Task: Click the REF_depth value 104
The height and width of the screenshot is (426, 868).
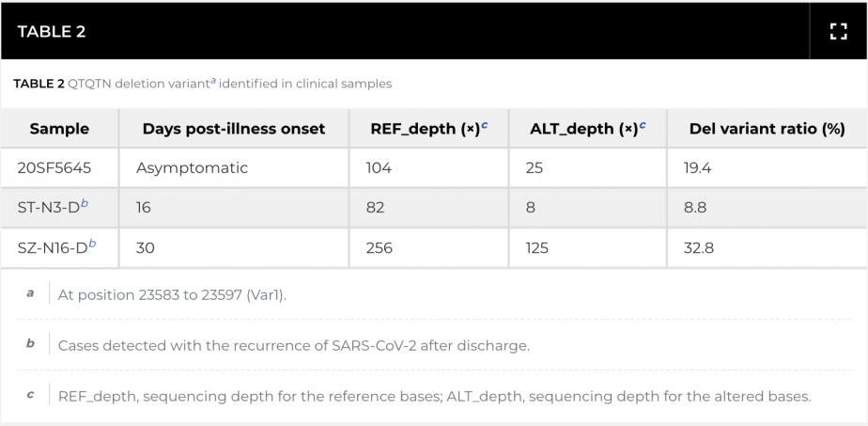Action: click(x=379, y=168)
